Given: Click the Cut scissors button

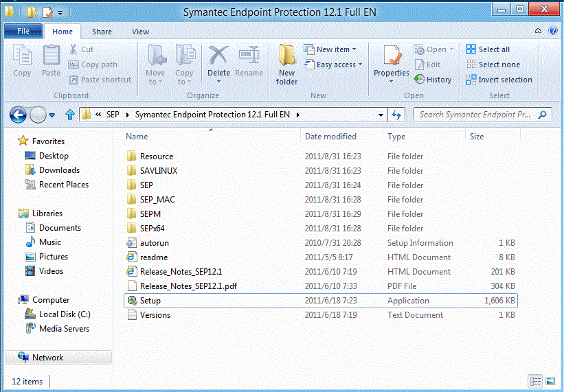Looking at the screenshot, I should (81, 49).
